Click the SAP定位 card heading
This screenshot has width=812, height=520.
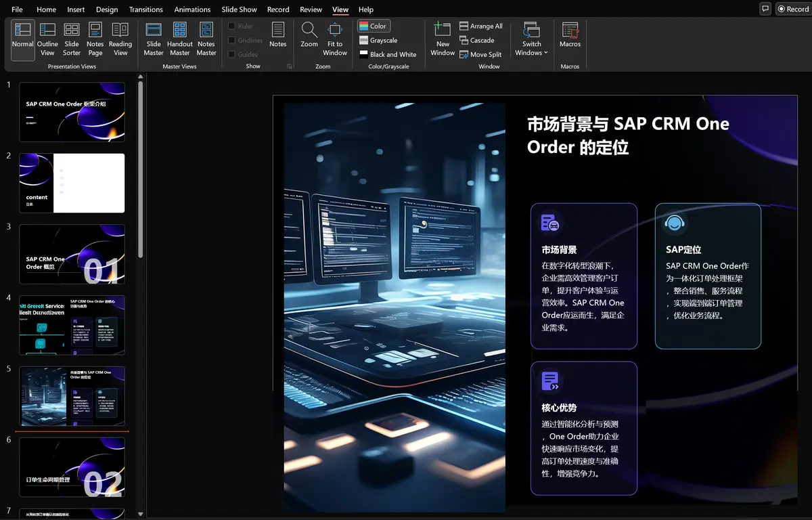683,250
